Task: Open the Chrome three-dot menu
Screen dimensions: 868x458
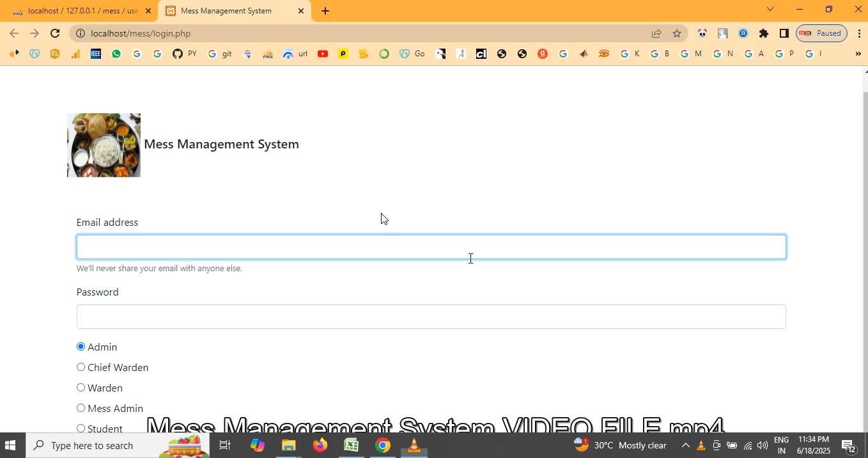Action: [x=859, y=33]
